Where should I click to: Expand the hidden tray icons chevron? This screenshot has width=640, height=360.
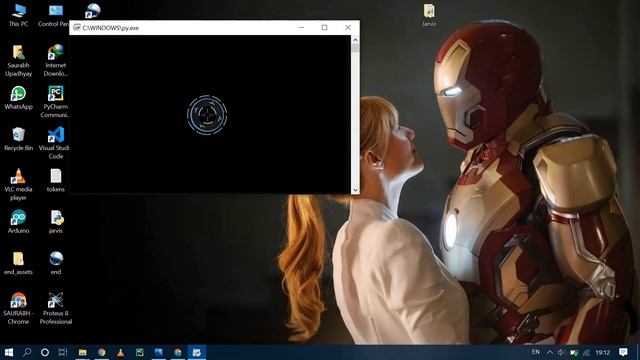click(550, 352)
